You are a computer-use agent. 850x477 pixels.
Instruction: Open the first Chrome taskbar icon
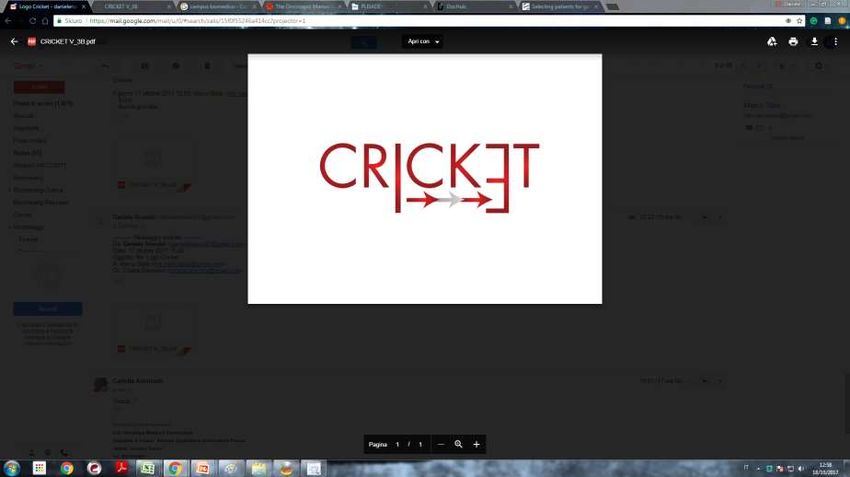[67, 468]
